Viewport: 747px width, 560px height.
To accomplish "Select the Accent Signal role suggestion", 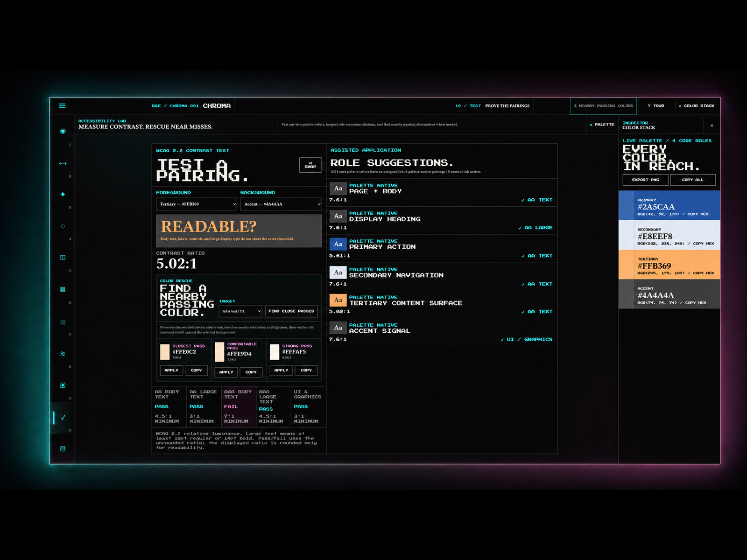I will pos(442,332).
